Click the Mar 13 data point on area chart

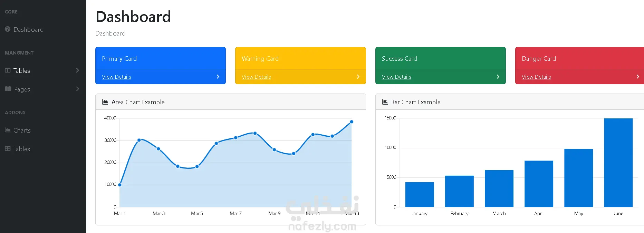352,122
